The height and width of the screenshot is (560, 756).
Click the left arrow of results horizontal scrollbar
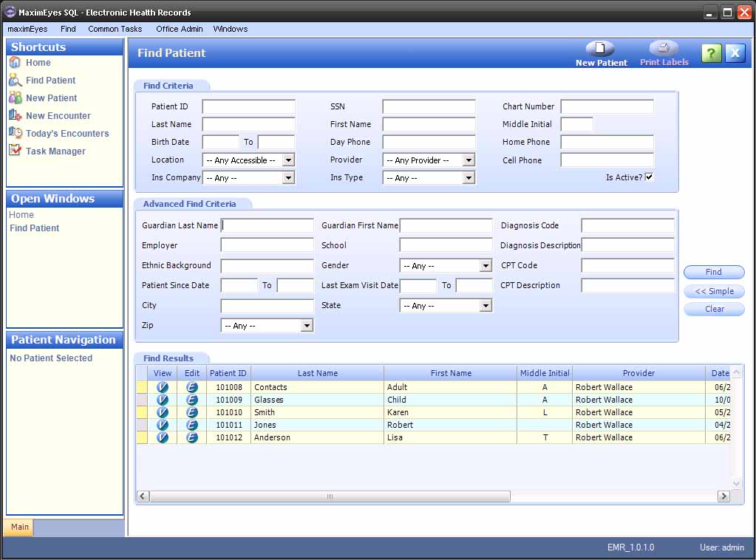pos(143,496)
